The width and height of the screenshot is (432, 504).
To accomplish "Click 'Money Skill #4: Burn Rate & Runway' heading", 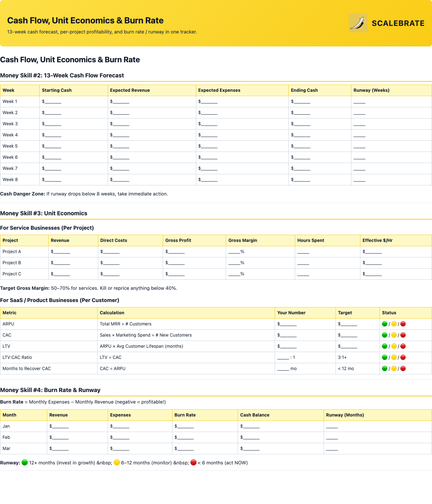I will click(50, 390).
